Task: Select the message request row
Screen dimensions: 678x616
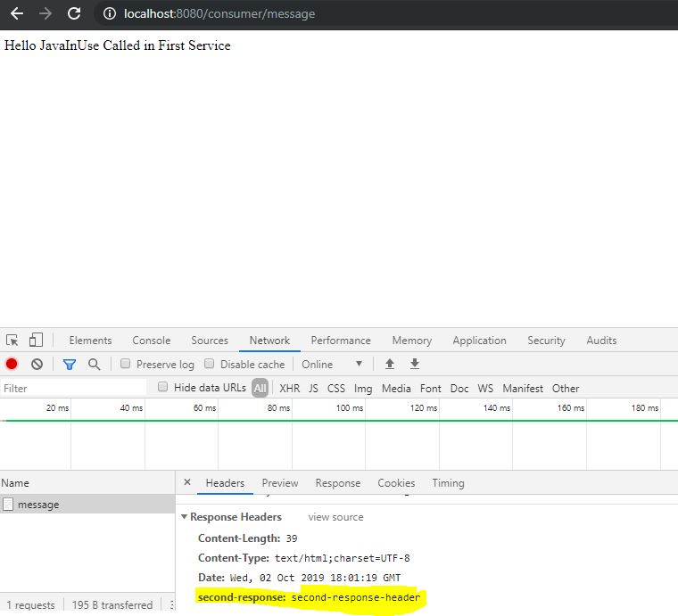Action: (87, 504)
